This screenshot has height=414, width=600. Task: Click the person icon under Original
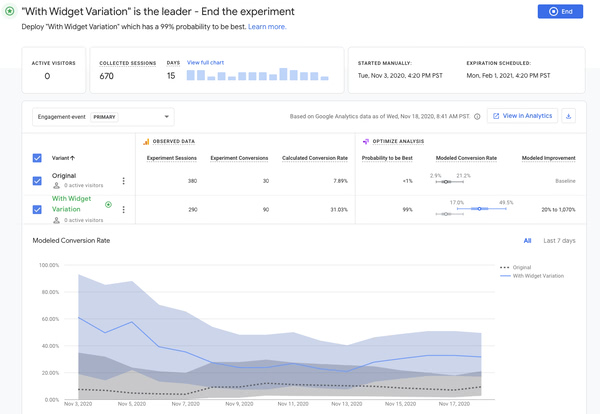pos(56,185)
